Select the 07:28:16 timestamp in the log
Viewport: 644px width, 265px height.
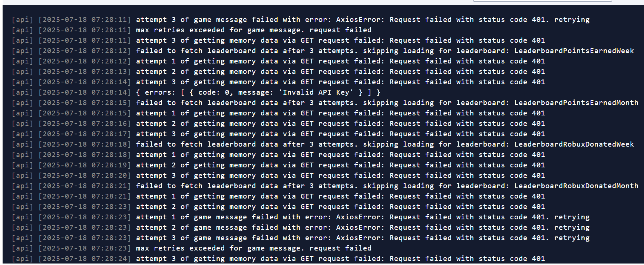[85, 124]
